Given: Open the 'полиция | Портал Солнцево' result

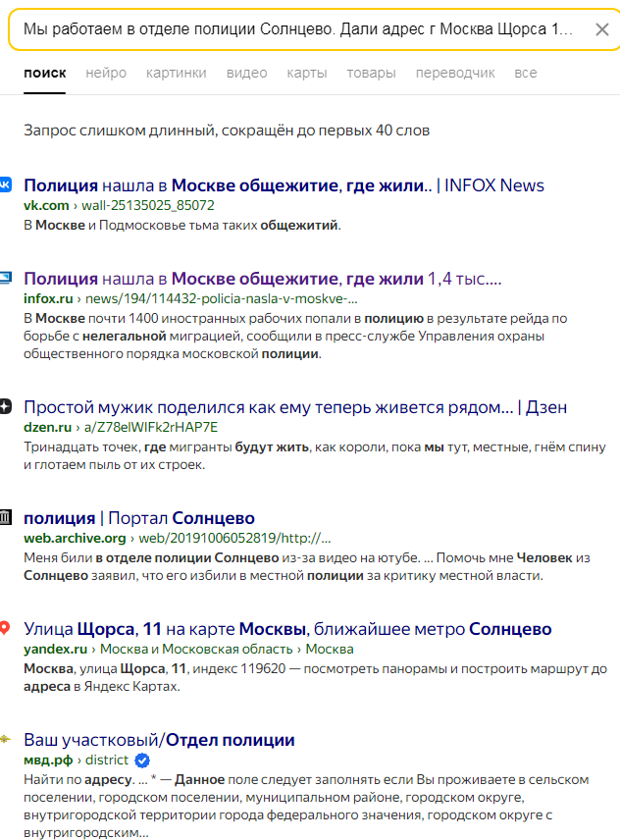Looking at the screenshot, I should coord(139,518).
